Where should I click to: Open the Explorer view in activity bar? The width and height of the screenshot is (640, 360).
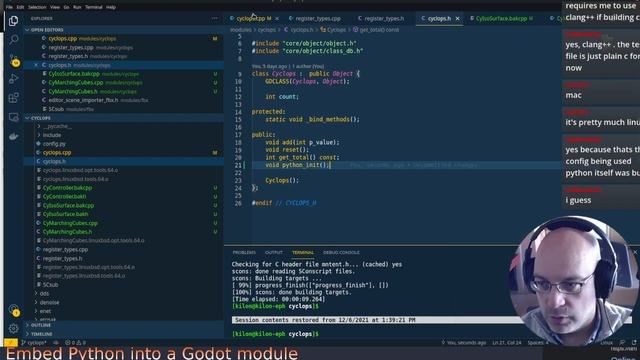tap(13, 21)
